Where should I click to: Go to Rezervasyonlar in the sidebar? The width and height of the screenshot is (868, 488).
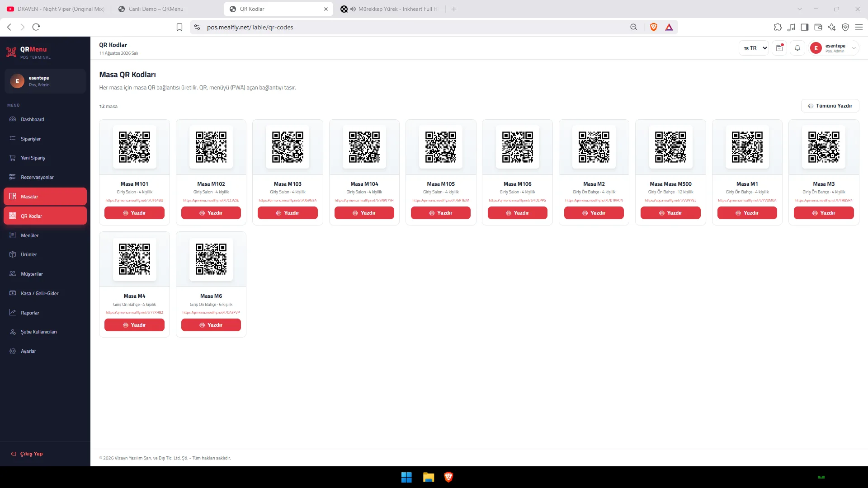coord(45,177)
